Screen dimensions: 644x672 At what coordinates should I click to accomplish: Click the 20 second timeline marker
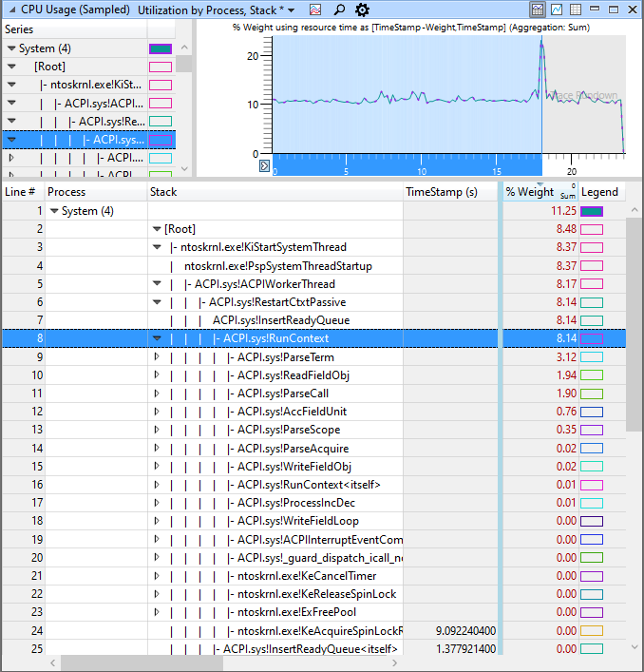(572, 171)
